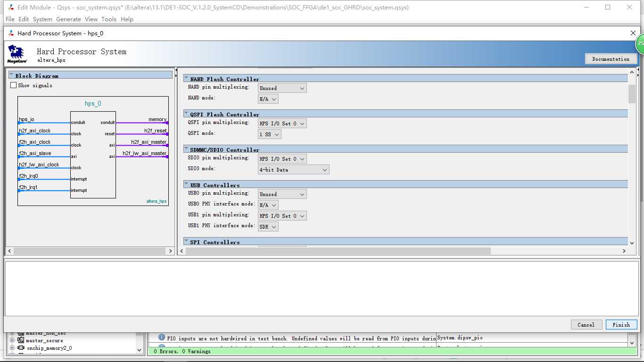Open USB1 PHY interface mode dropdown
The width and height of the screenshot is (644, 362).
[268, 227]
